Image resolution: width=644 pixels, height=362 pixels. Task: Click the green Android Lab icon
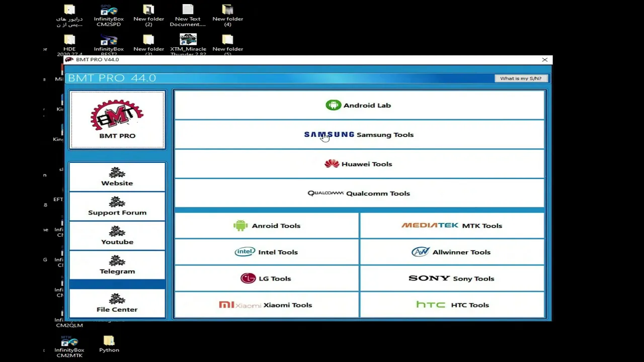pyautogui.click(x=333, y=105)
